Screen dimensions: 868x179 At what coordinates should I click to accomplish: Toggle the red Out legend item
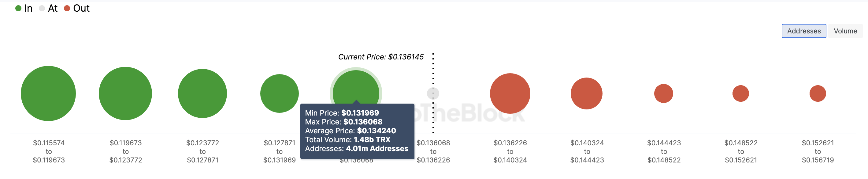[76, 8]
